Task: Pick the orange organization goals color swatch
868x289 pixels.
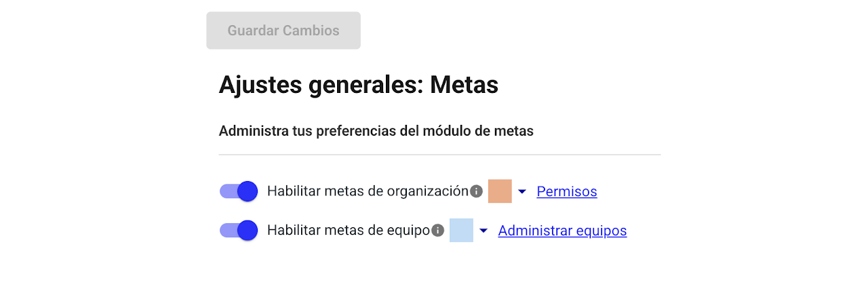Action: click(x=500, y=191)
